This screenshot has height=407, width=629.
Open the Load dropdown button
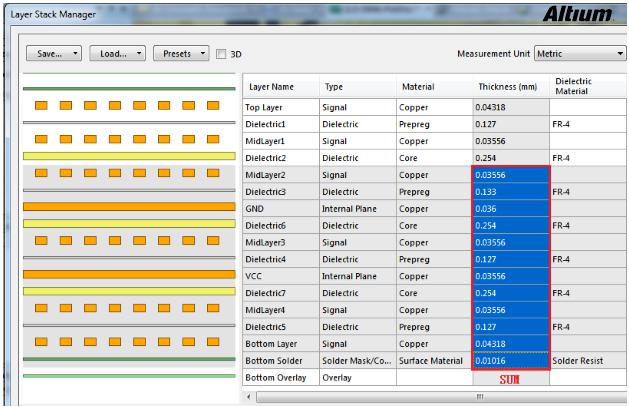tap(116, 52)
